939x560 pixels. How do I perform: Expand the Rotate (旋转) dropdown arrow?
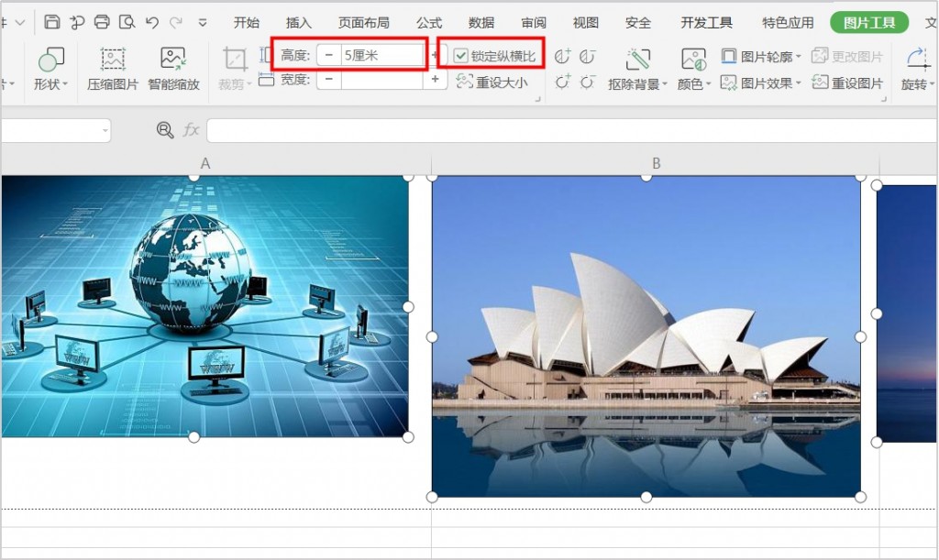pyautogui.click(x=932, y=84)
